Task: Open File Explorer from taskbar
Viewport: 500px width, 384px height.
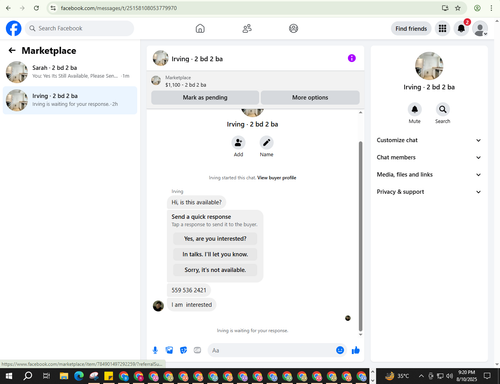Action: click(64, 376)
